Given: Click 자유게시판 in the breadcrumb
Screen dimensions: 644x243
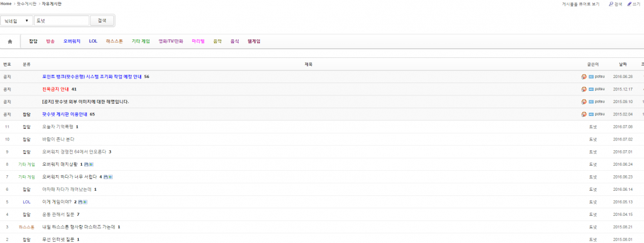Looking at the screenshot, I should 52,4.
